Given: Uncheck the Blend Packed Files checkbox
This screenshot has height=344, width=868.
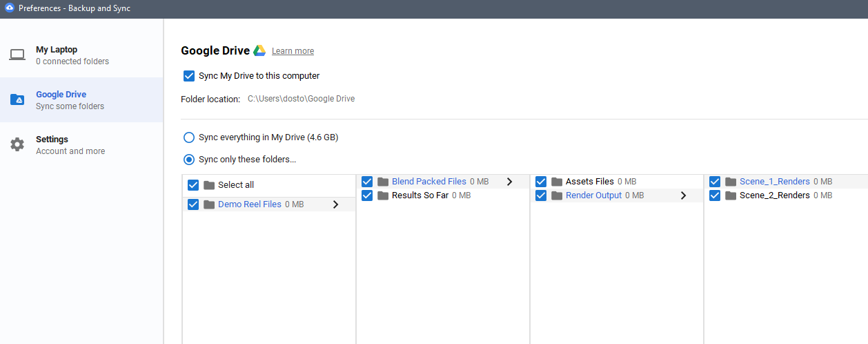Looking at the screenshot, I should click(x=367, y=182).
